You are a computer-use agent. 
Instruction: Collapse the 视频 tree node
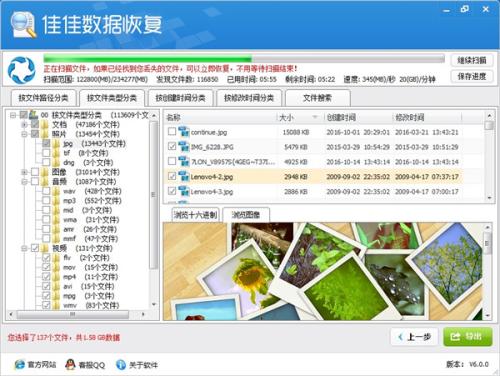[24, 248]
